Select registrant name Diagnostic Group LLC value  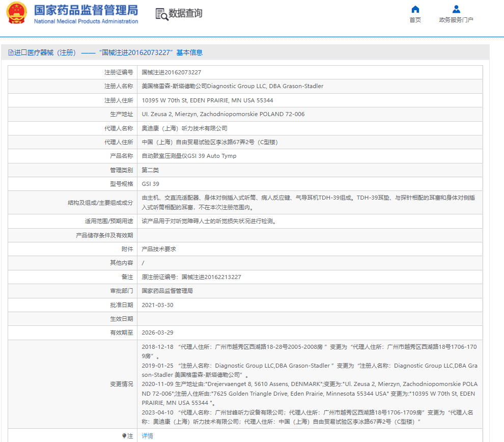(232, 86)
